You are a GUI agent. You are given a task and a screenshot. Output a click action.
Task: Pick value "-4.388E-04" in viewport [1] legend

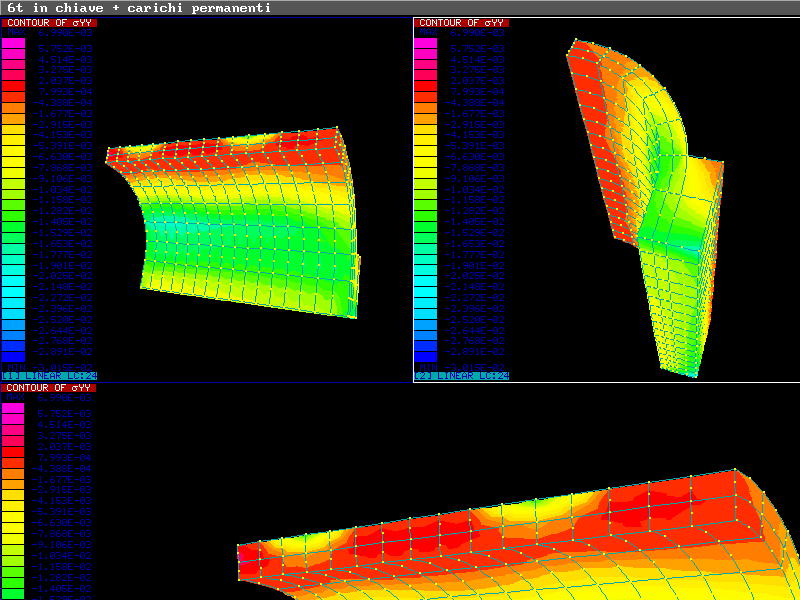pyautogui.click(x=62, y=103)
